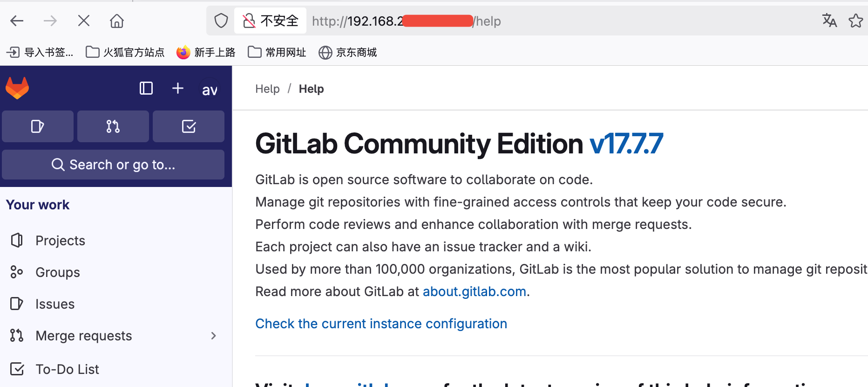Select Issues under Your work

click(54, 304)
